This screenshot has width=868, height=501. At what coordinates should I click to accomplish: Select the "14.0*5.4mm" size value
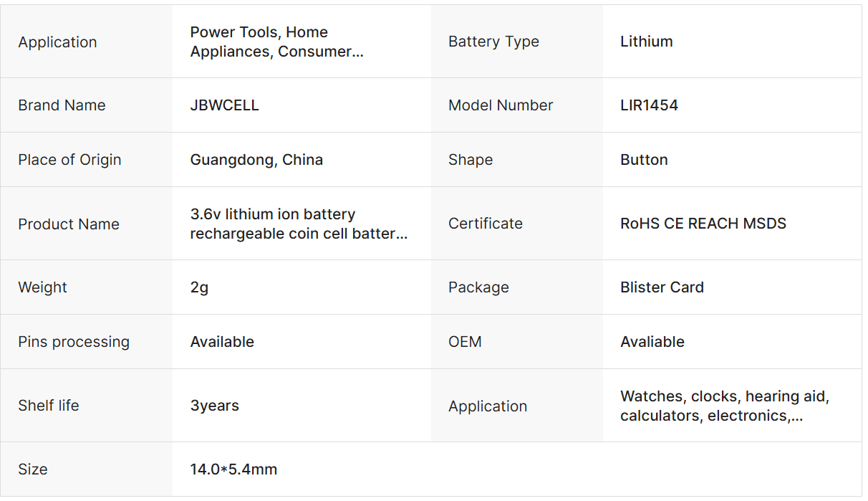pos(233,469)
